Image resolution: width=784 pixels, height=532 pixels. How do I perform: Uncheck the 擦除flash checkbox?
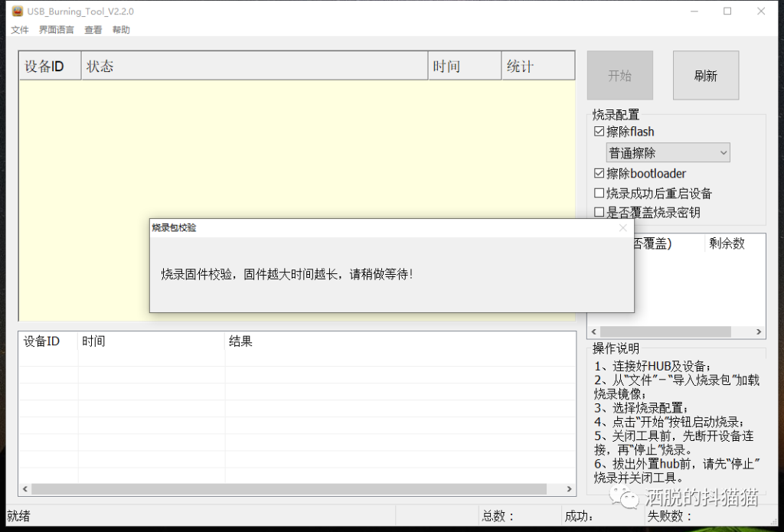(599, 132)
